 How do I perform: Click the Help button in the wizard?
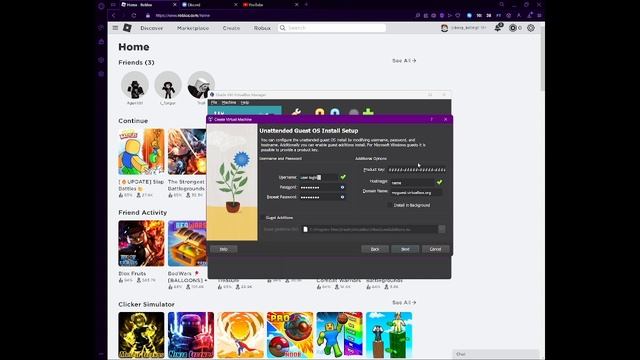(x=224, y=249)
